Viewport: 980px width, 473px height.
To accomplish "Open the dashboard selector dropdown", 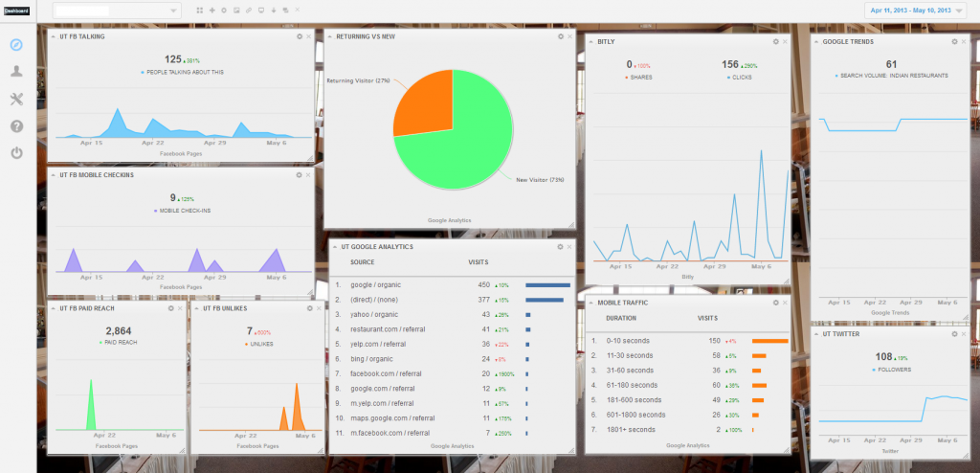I will (116, 11).
